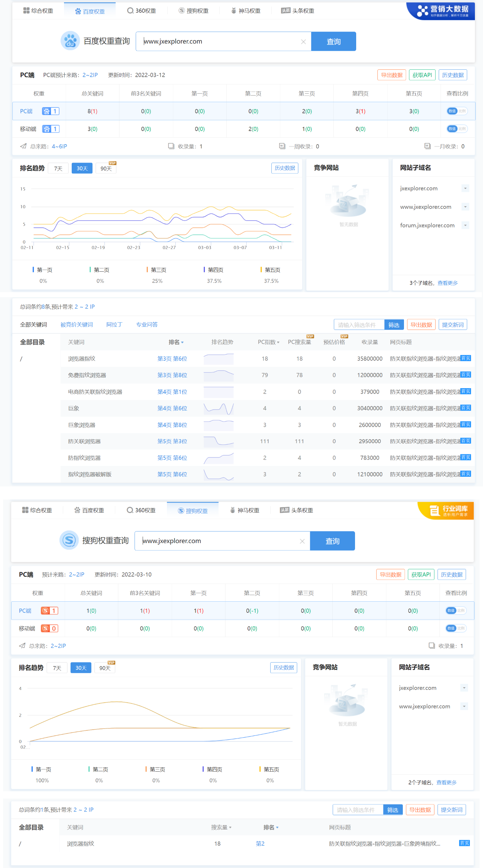Viewport: 483px width, 868px height.
Task: Expand jxexplorer.com in the Sogou subdomain list
Action: [464, 688]
